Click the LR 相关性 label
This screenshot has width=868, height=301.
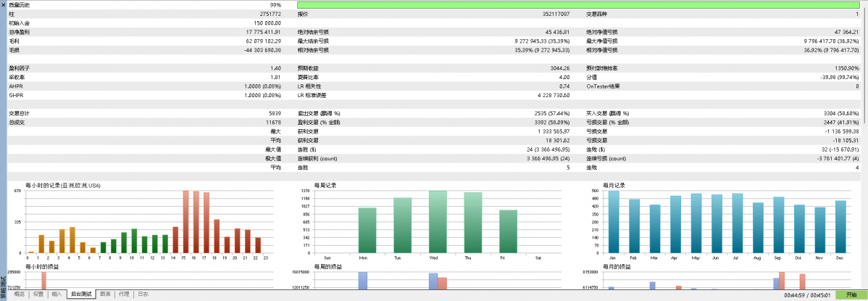pyautogui.click(x=309, y=86)
